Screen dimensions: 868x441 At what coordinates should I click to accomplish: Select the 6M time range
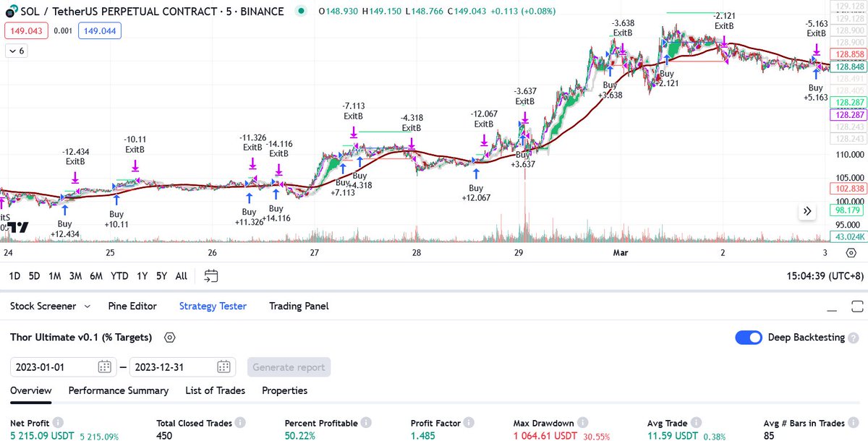96,275
